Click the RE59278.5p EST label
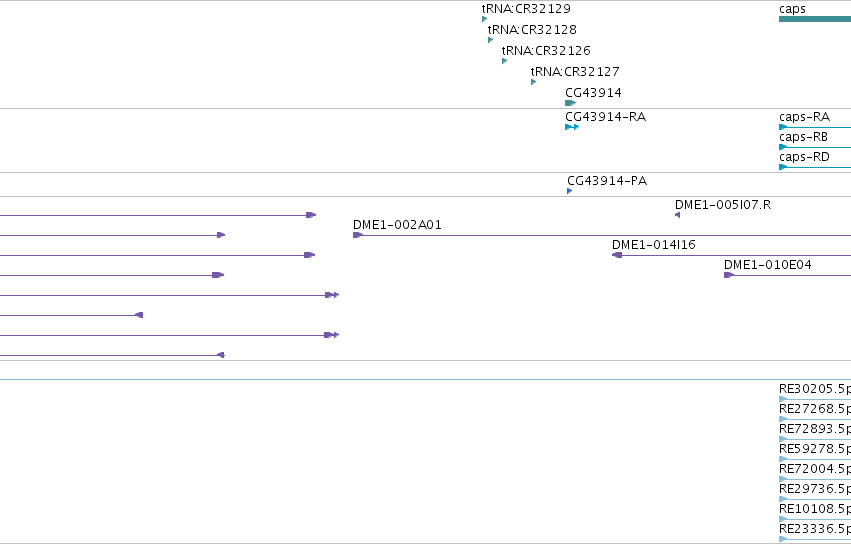851x544 pixels. point(815,449)
